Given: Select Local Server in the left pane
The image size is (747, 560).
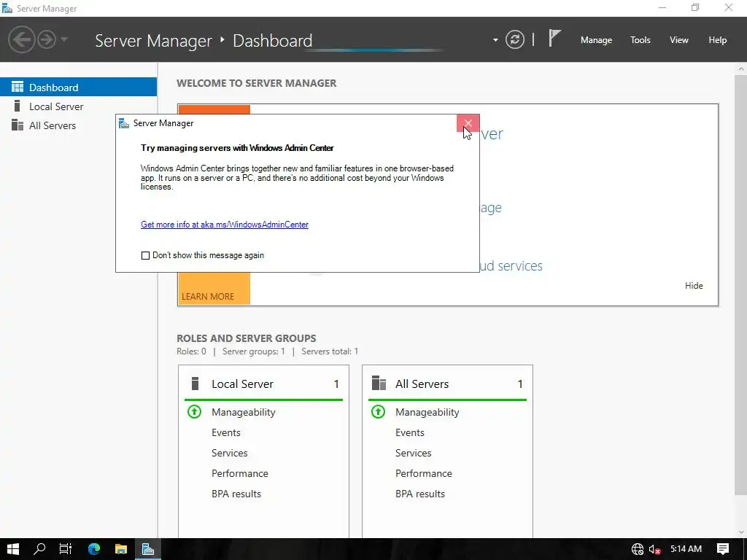Looking at the screenshot, I should pos(78,106).
